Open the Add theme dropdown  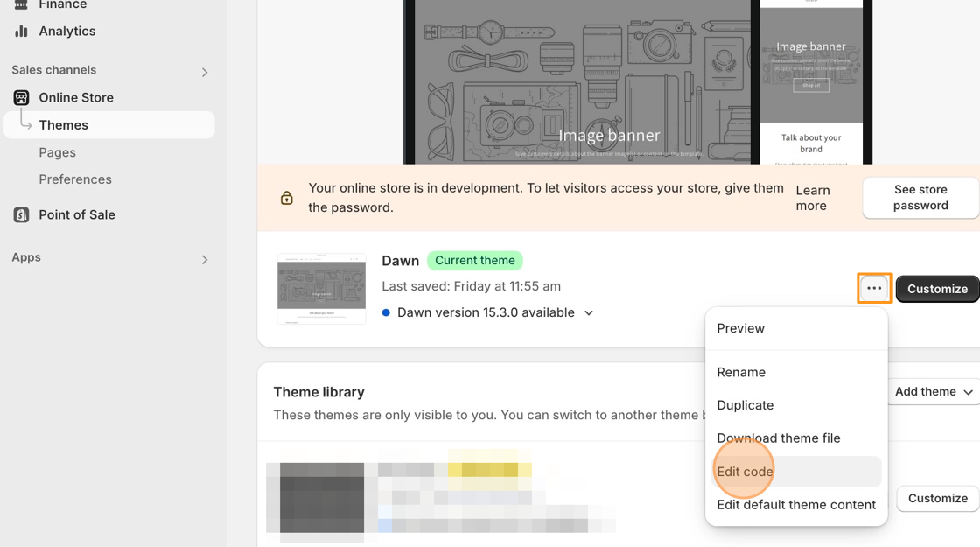click(x=933, y=392)
